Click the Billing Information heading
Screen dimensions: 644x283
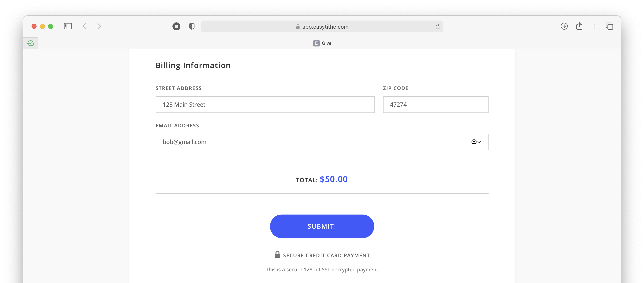193,66
